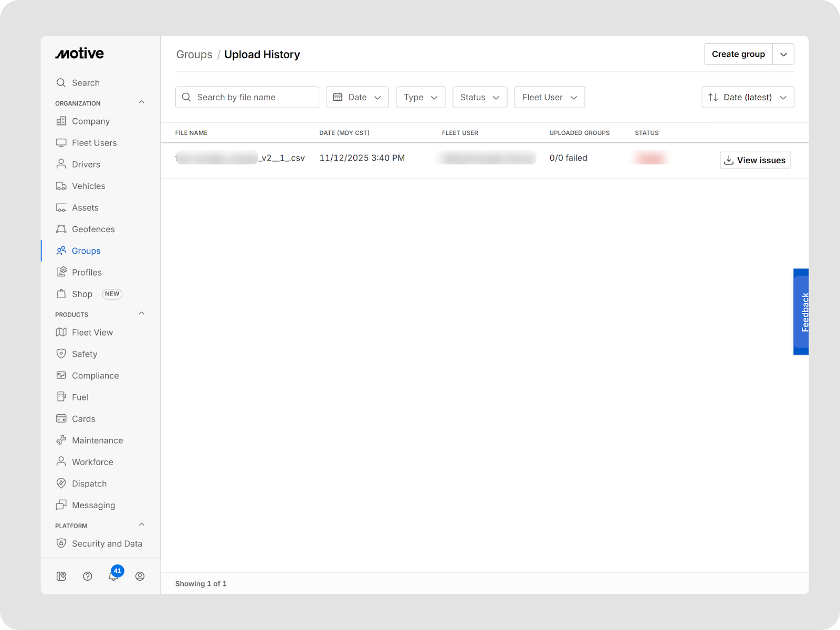Collapse the Products section chevron
Screen dimensions: 840x630
click(141, 314)
